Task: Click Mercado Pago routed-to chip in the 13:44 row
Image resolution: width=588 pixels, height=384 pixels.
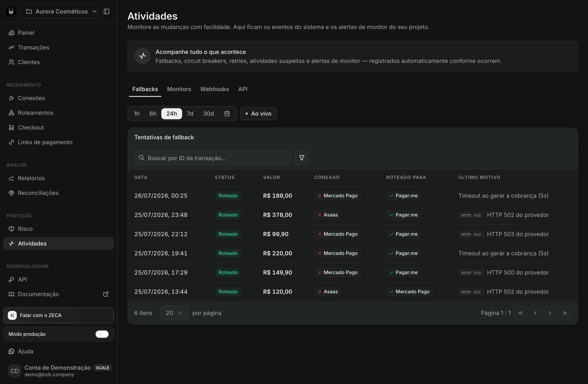Action: click(x=409, y=292)
